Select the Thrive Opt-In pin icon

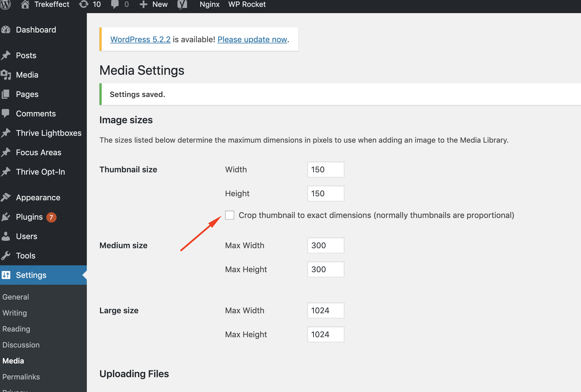click(6, 171)
